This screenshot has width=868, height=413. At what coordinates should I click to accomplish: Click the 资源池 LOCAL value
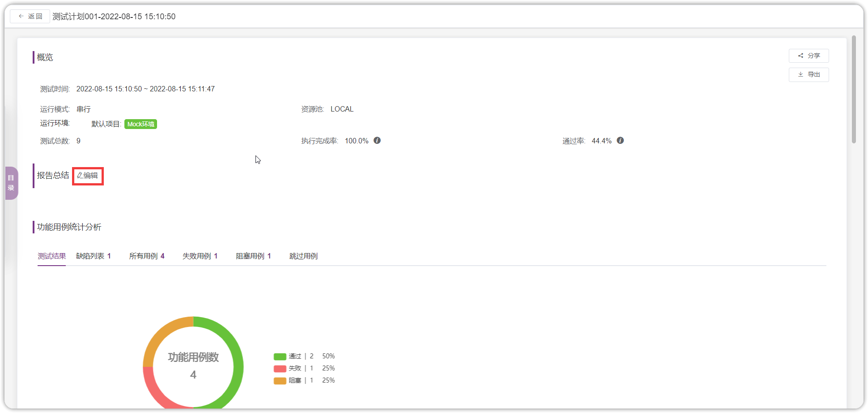tap(342, 109)
